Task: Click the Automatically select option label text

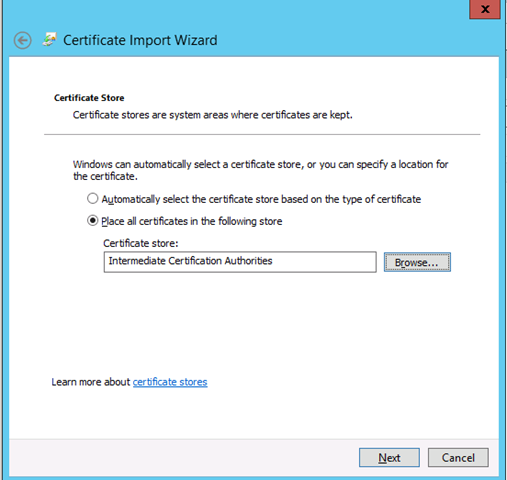Action: click(x=261, y=199)
